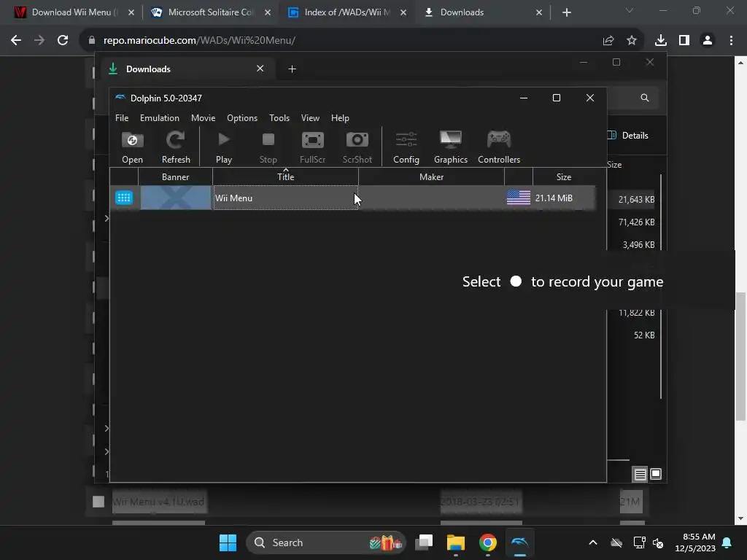Select the Wii Menu title entry

285,198
